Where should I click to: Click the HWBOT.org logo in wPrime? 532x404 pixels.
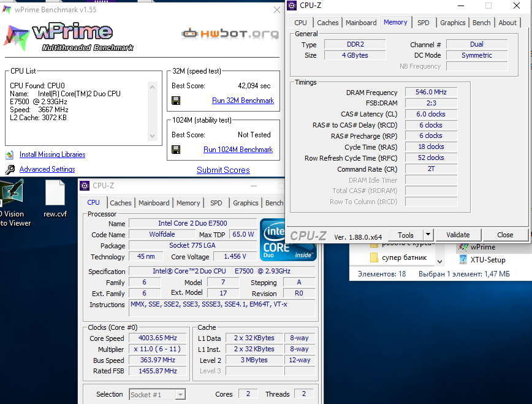coord(230,34)
